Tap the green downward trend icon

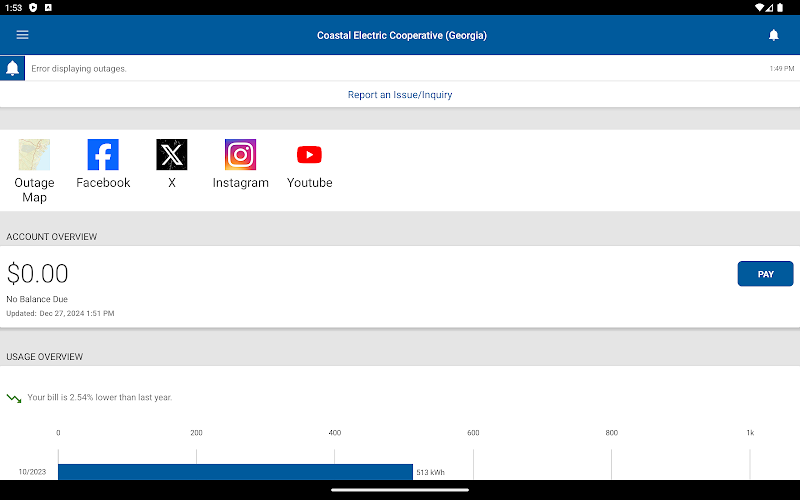[14, 398]
